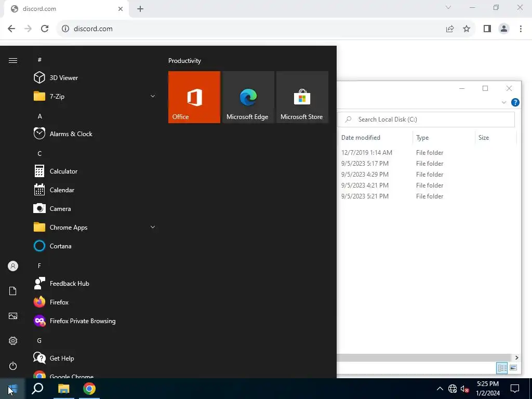The width and height of the screenshot is (532, 399).
Task: Open Cortana from the app list
Action: click(95, 246)
